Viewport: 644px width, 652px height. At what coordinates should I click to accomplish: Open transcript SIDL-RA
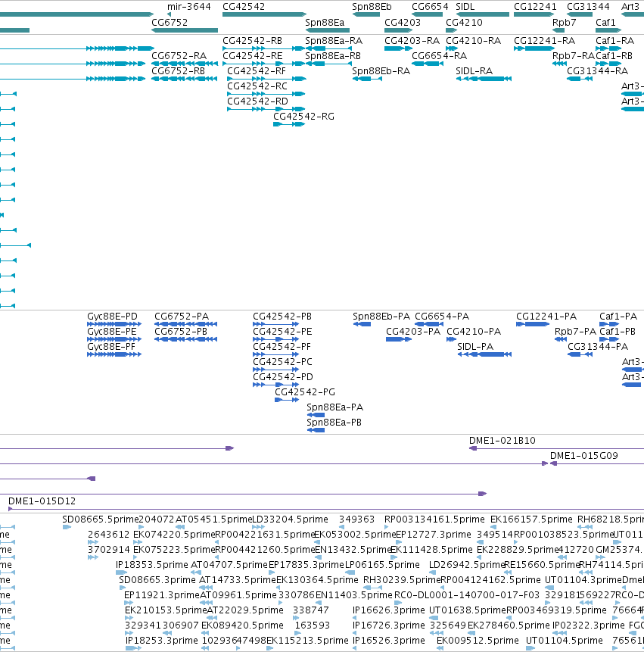[x=474, y=71]
